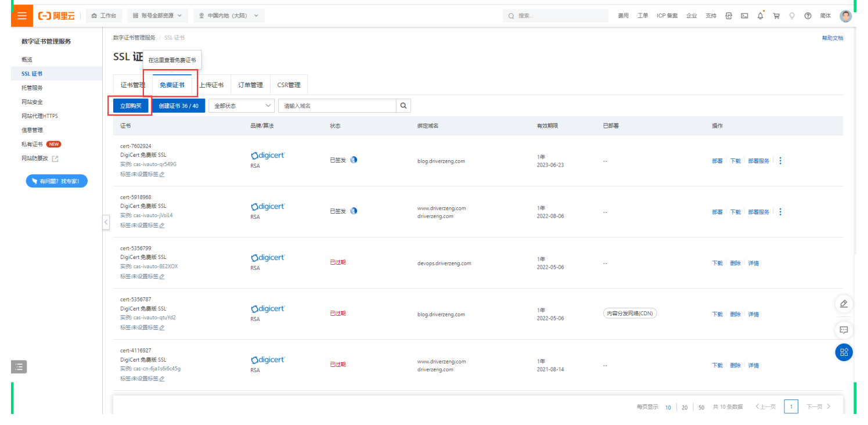Open the ICP 备案 menu item
Screen dimensions: 868x425
pos(667,16)
